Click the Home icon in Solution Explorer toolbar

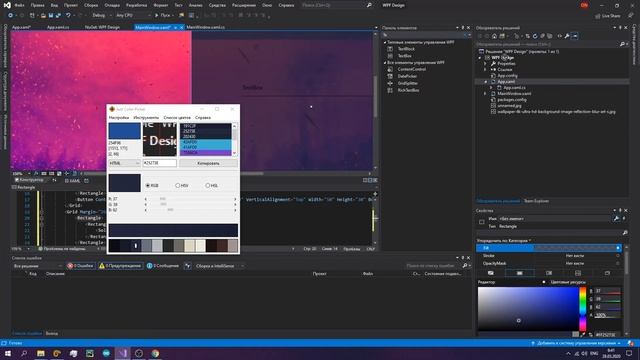pyautogui.click(x=494, y=36)
